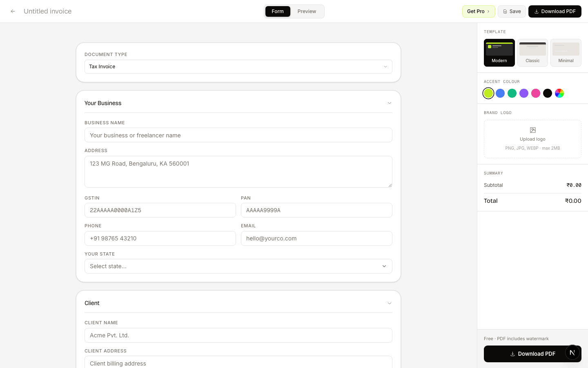The width and height of the screenshot is (588, 368).
Task: Select the Minimal template
Action: (x=566, y=53)
